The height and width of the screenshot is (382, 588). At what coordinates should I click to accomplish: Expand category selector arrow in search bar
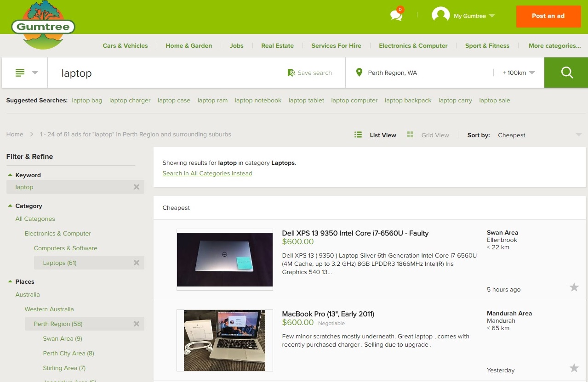35,73
